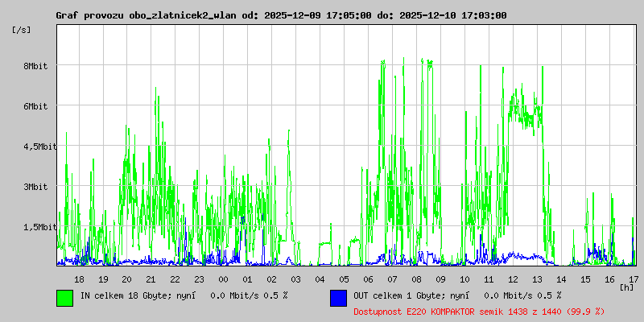Click the '[/s]' unit label

coord(22,30)
